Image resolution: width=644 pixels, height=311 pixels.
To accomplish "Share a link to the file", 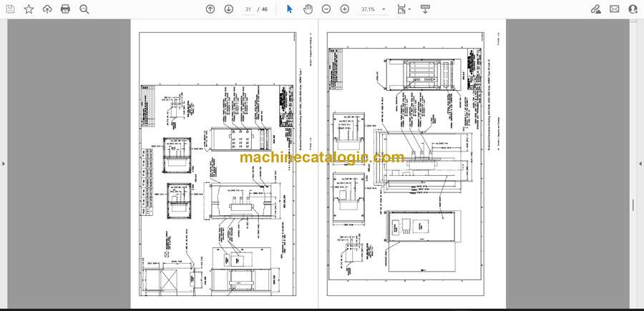I will [596, 9].
